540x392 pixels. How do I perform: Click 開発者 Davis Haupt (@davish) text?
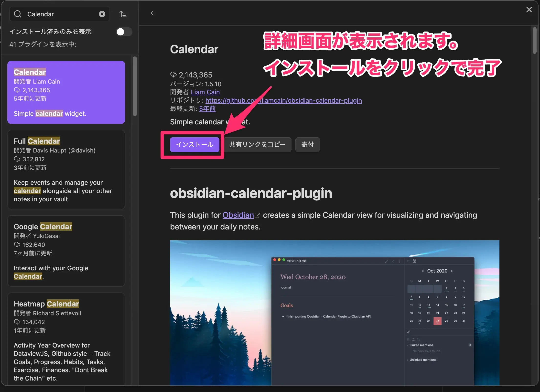coord(54,150)
